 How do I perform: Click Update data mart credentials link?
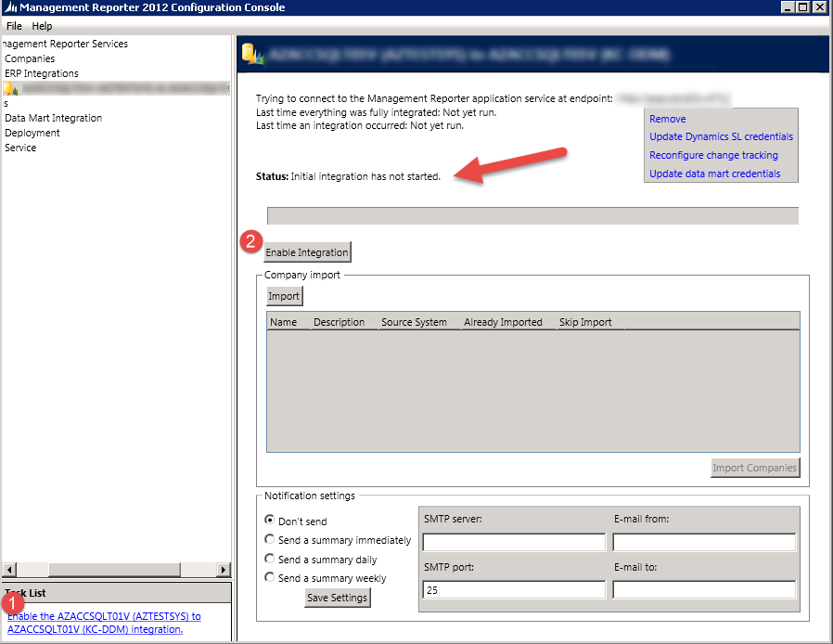(714, 174)
